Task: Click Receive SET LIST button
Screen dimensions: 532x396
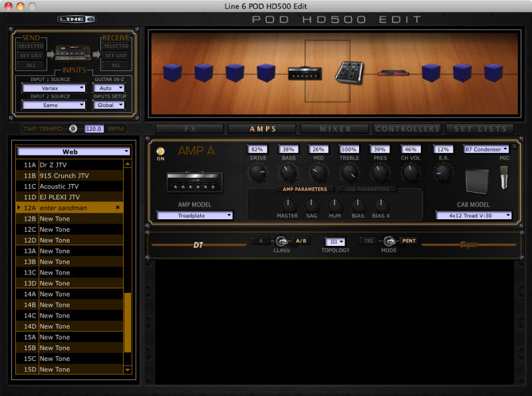Action: [x=116, y=55]
